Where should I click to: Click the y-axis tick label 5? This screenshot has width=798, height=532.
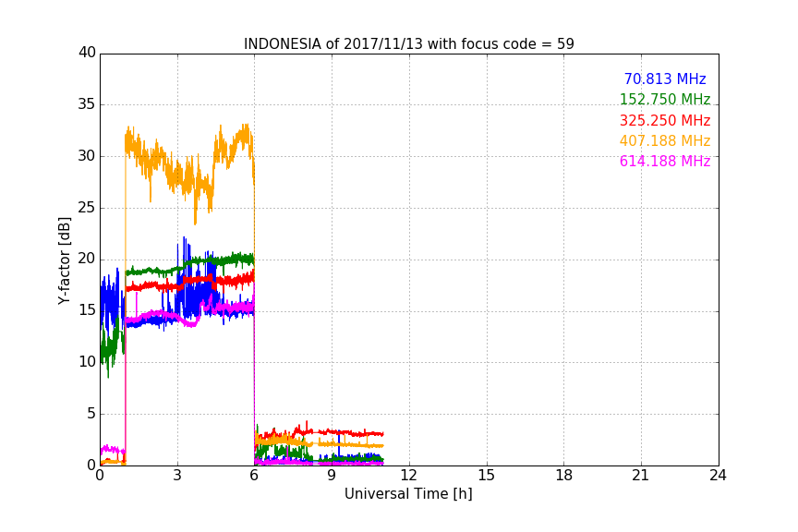pos(91,414)
